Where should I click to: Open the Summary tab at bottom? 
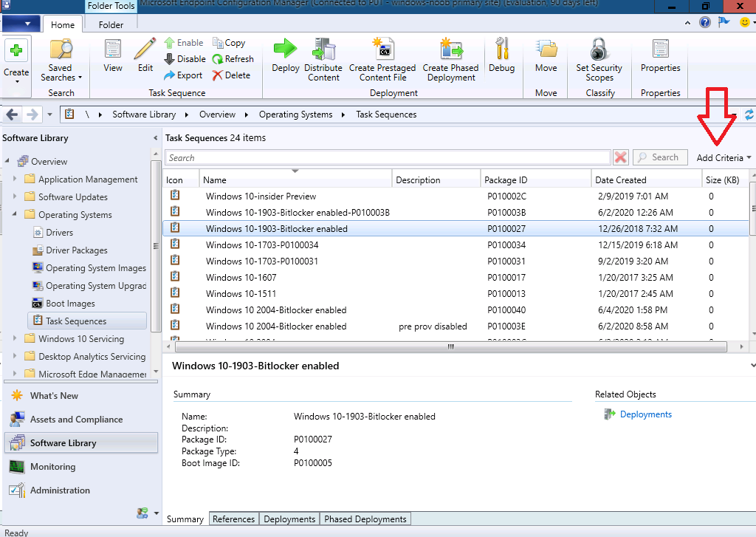pos(185,519)
